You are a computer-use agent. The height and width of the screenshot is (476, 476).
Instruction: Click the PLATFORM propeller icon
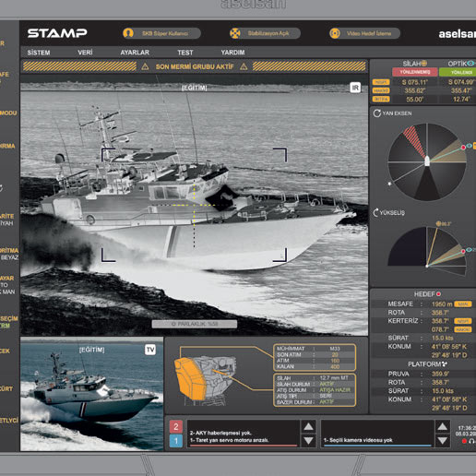coord(445,364)
